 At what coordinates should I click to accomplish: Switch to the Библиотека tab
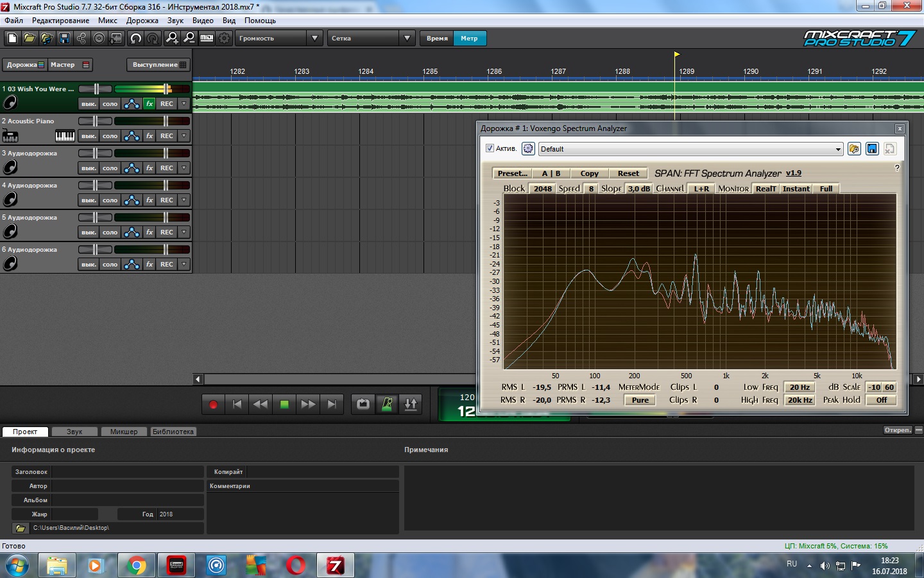pos(173,432)
